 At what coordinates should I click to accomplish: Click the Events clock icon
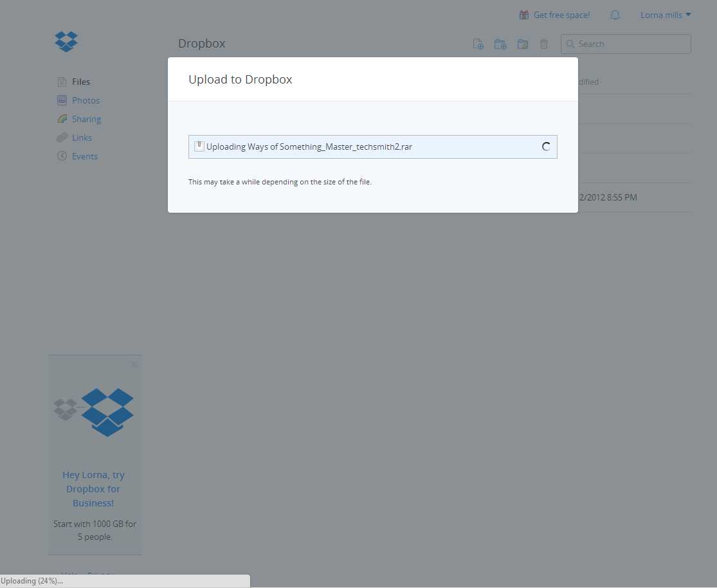(62, 156)
